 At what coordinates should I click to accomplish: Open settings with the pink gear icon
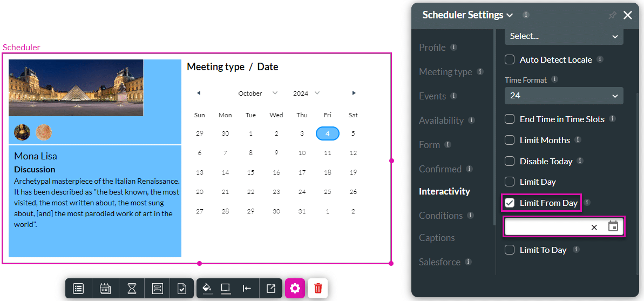(x=295, y=288)
